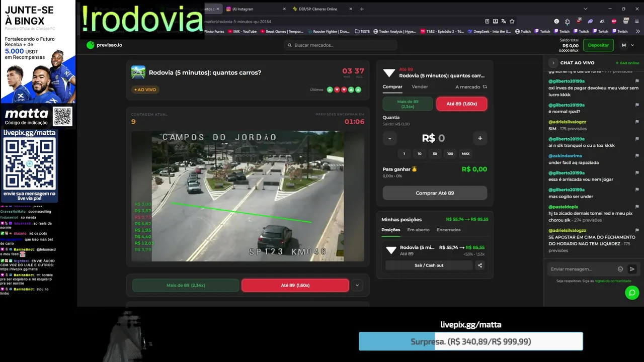Open the Encerrados tab
Screen dimensions: 644x362
click(449, 230)
